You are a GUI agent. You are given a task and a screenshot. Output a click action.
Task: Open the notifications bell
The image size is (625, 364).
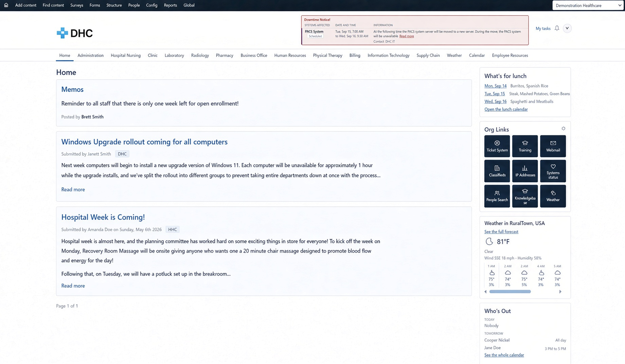(x=557, y=28)
